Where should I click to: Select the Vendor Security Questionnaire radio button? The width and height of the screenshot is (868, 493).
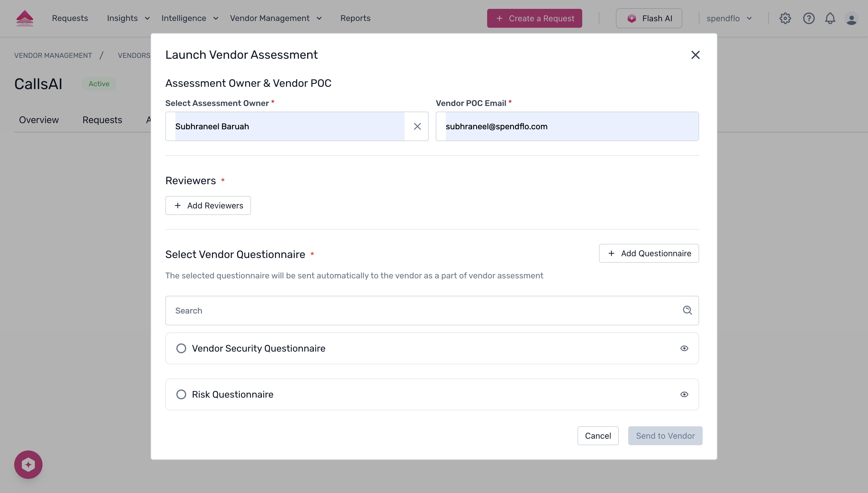point(182,348)
